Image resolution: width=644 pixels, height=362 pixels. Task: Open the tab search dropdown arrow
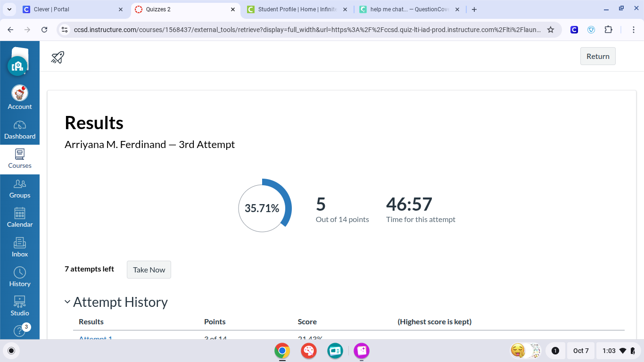coord(9,9)
